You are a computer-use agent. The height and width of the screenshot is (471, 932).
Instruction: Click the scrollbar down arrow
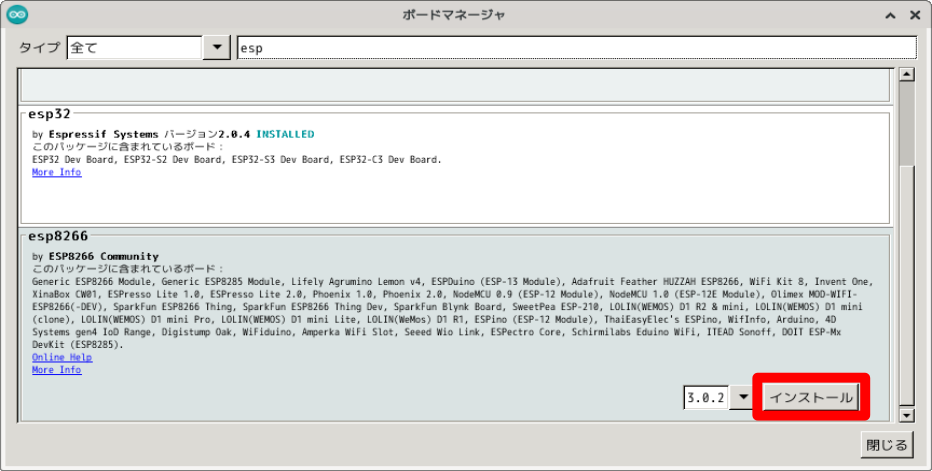[x=906, y=415]
